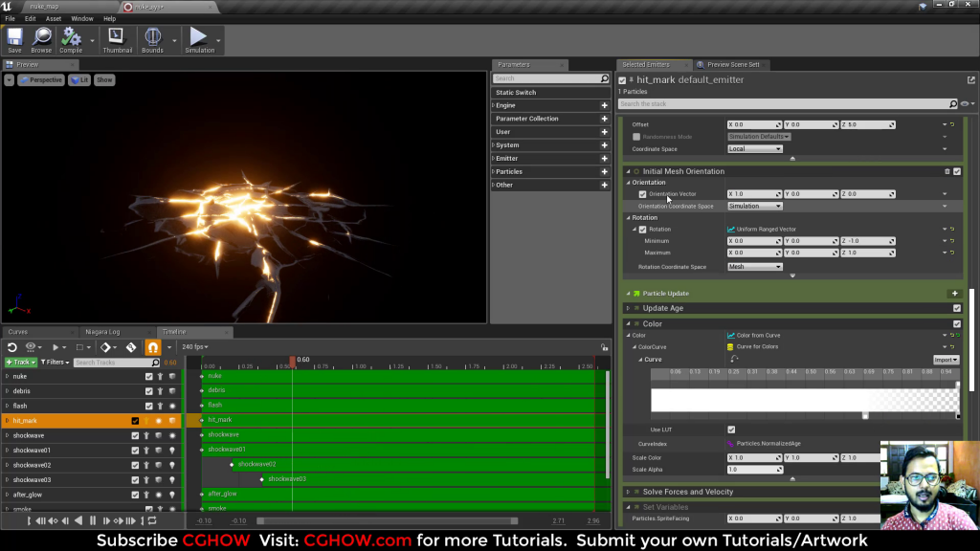980x551 pixels.
Task: Uncheck the hit_mark track checkbox
Action: tap(135, 421)
